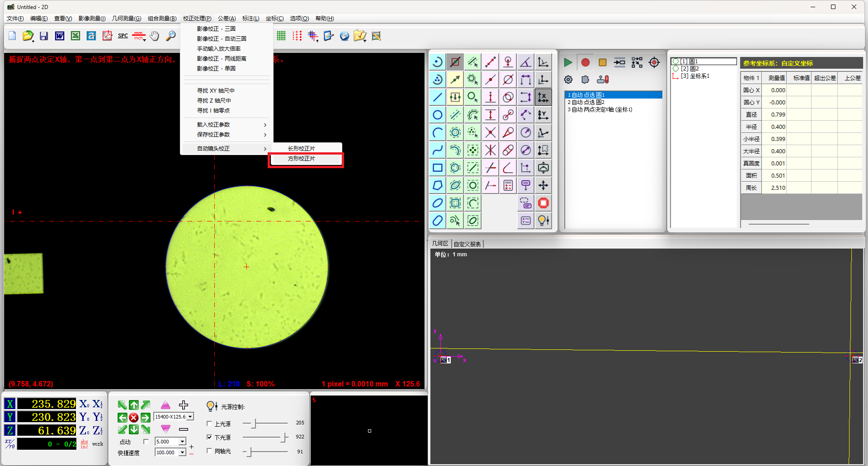
Task: Click the red stop-motion X button
Action: pyautogui.click(x=134, y=417)
